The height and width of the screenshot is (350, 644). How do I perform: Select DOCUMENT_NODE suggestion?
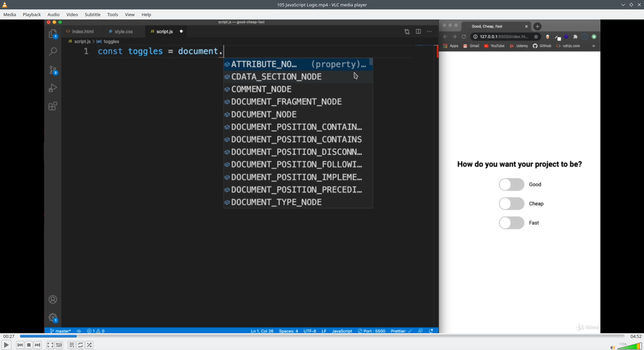(x=298, y=115)
